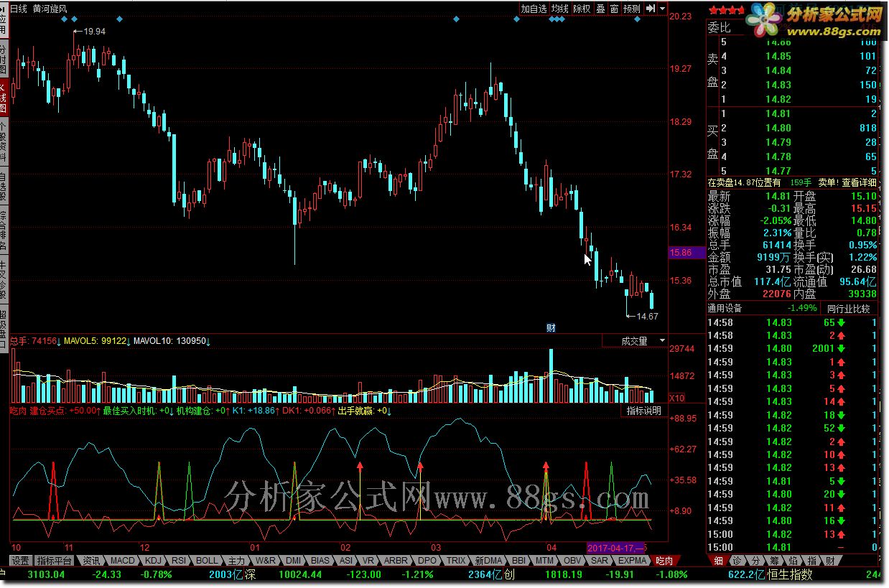Click the 加自选 add-to-watchlist button

pos(534,9)
